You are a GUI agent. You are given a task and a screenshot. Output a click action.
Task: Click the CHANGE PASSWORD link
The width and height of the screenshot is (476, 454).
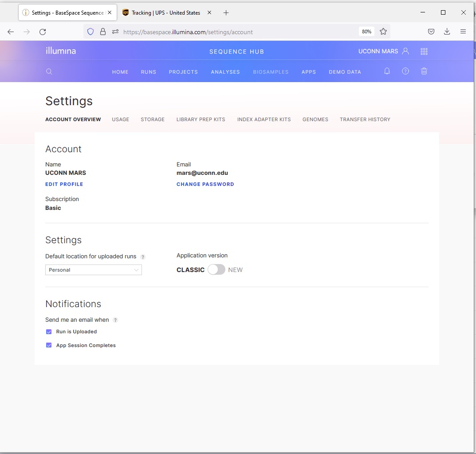(x=205, y=184)
